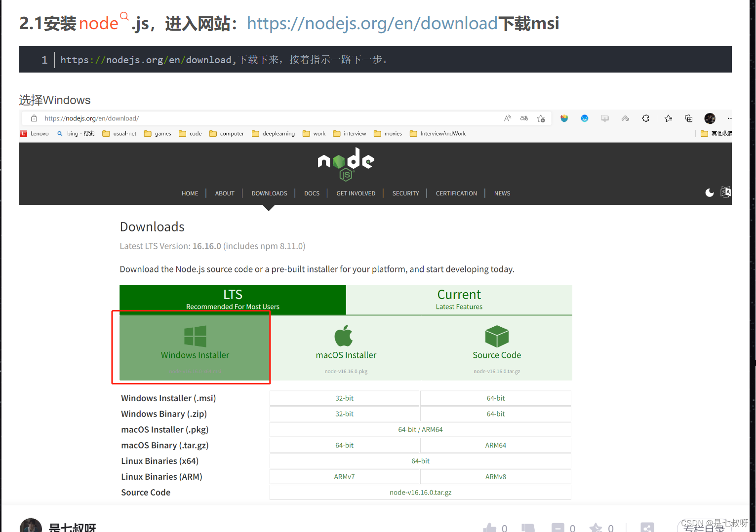756x532 pixels.
Task: Open GET INVOLVED in the Node.js nav
Action: coord(356,193)
